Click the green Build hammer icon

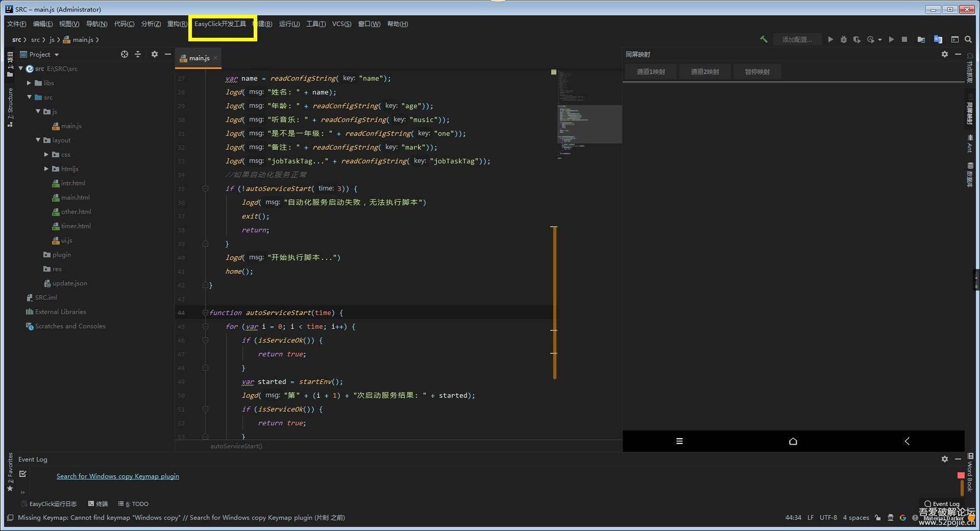point(764,39)
